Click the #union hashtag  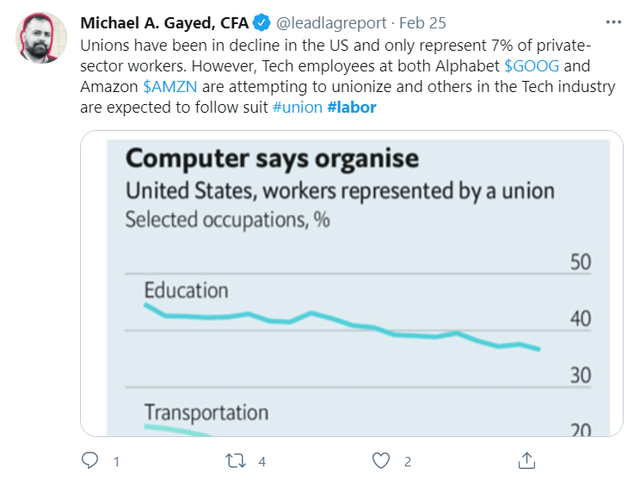coord(297,107)
